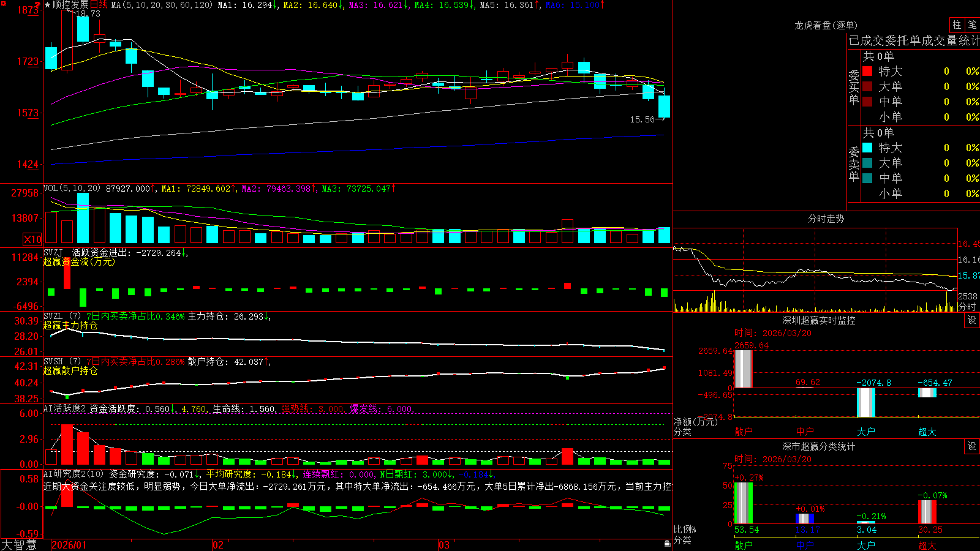The image size is (980, 551).
Task: Click the 龙虎看盘(逐单) panel title
Action: coord(826,25)
